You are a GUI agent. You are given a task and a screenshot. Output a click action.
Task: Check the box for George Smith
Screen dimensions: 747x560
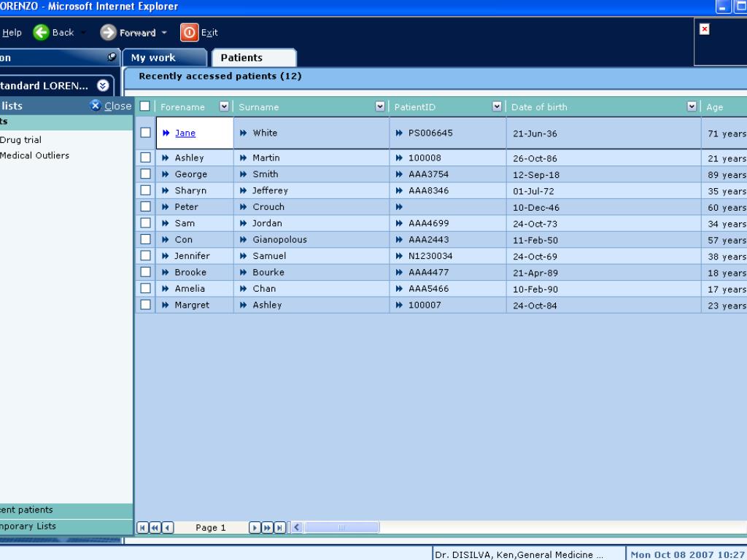coord(146,174)
